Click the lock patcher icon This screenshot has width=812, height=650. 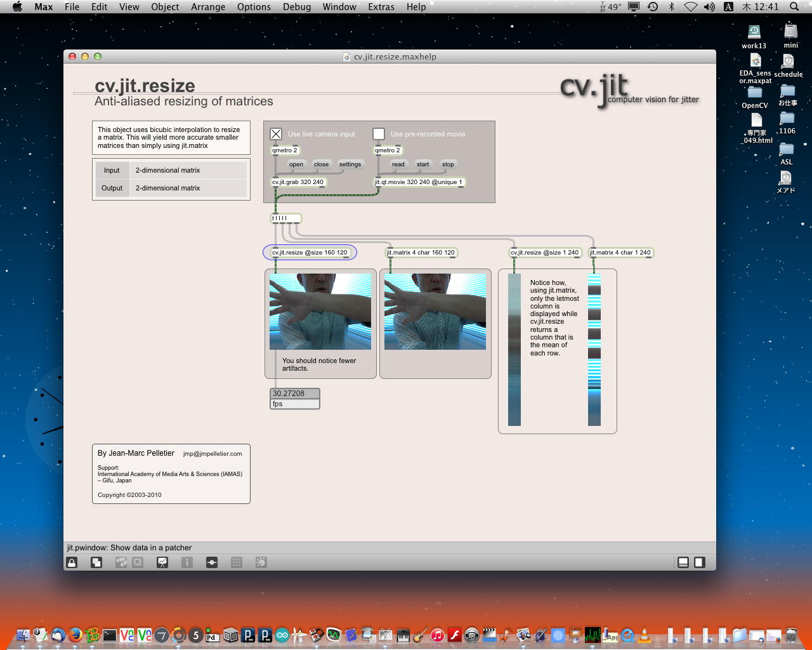tap(72, 562)
